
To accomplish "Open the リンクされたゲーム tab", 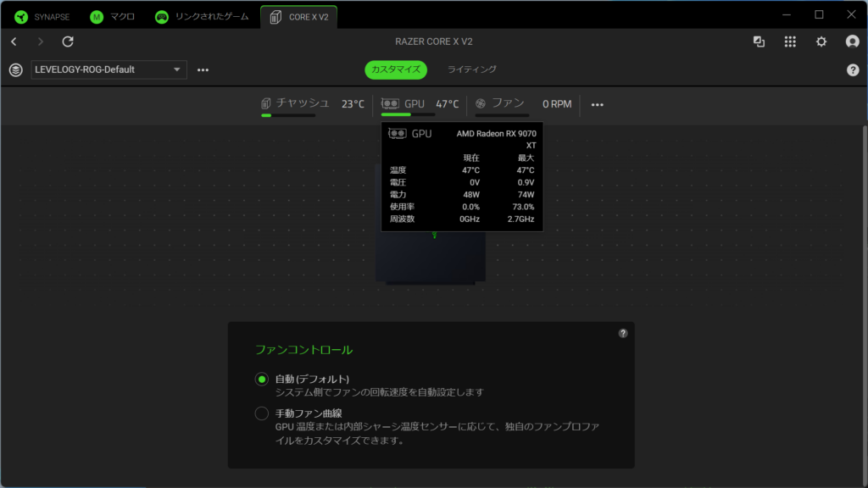I will click(x=202, y=16).
